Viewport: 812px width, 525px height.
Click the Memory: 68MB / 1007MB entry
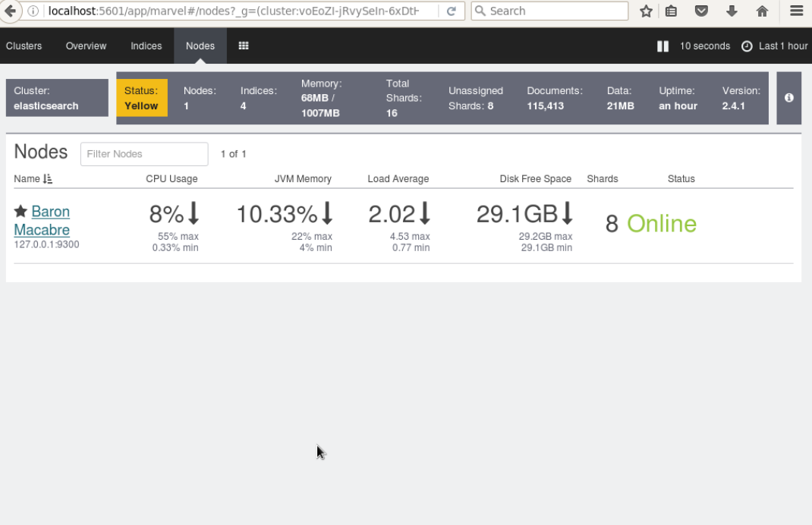click(x=321, y=98)
